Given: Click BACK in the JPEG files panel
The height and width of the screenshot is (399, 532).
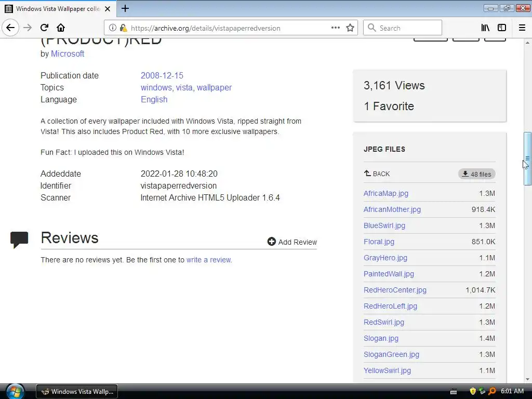Looking at the screenshot, I should click(x=377, y=174).
